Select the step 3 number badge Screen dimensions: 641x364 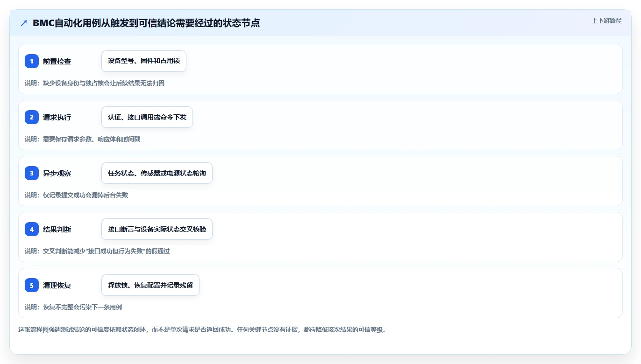(32, 173)
